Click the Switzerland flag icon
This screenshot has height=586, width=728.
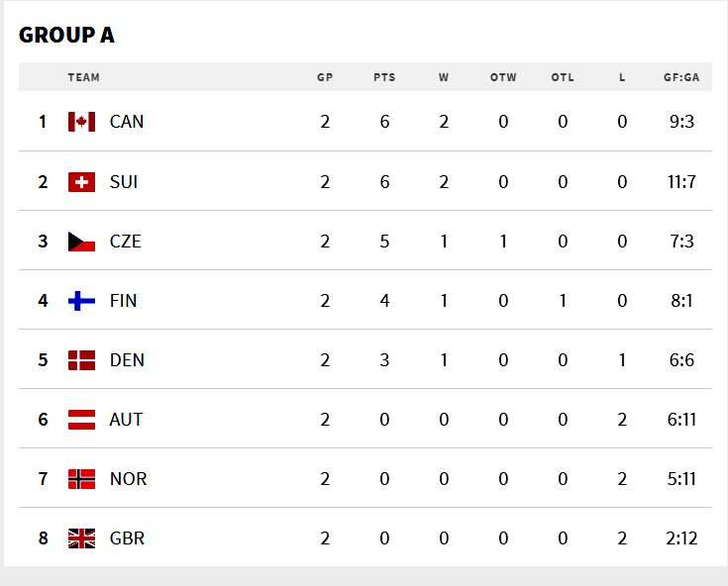click(x=81, y=182)
